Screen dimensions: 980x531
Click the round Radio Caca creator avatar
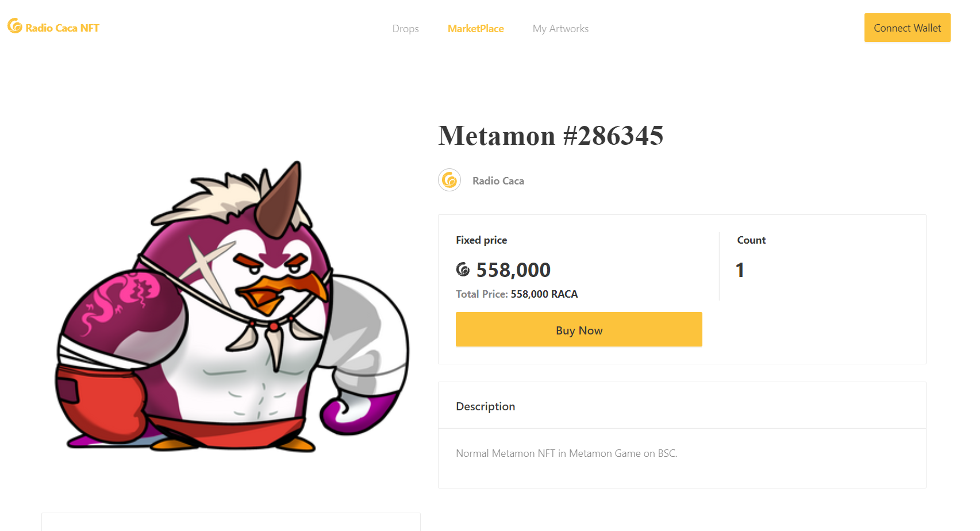click(449, 180)
